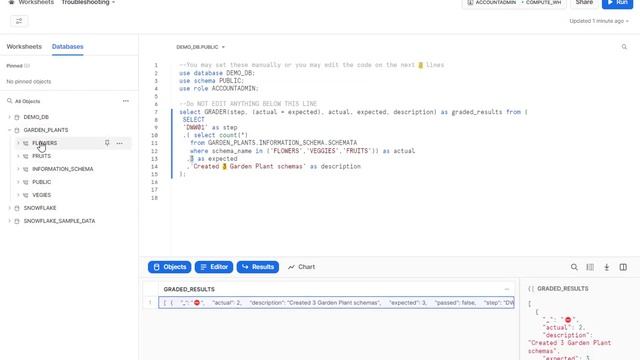The height and width of the screenshot is (360, 640).
Task: Click line 3 'use schema PUBLIC'
Action: coord(211,81)
